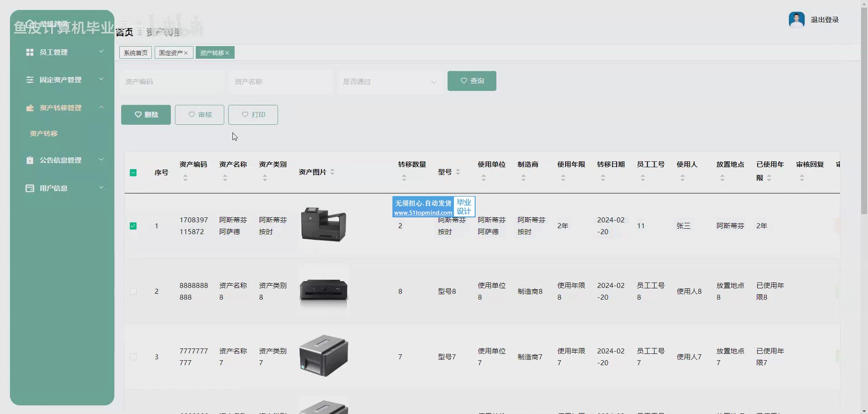Open row 3 label printer thumbnail
The width and height of the screenshot is (868, 414).
click(x=324, y=356)
